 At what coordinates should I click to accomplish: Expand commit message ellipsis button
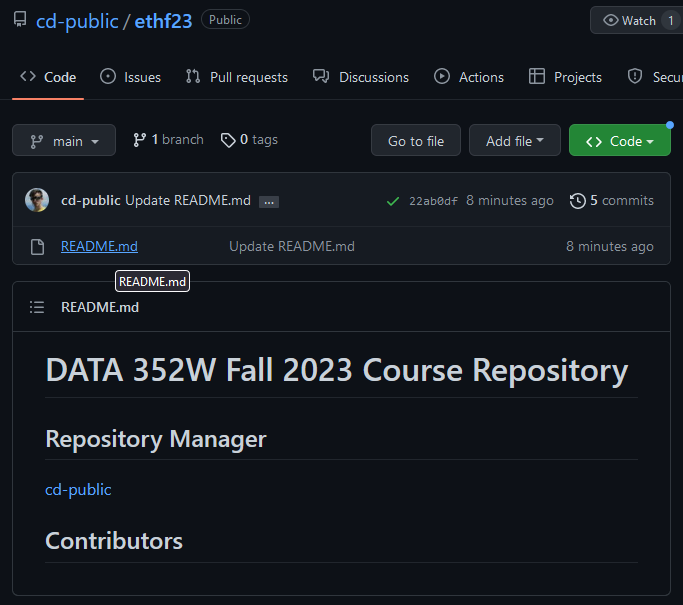[268, 201]
